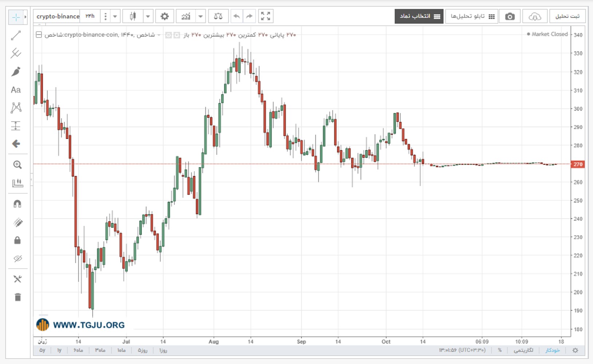Select the XABCD pattern tool
The image size is (593, 364).
tap(16, 107)
